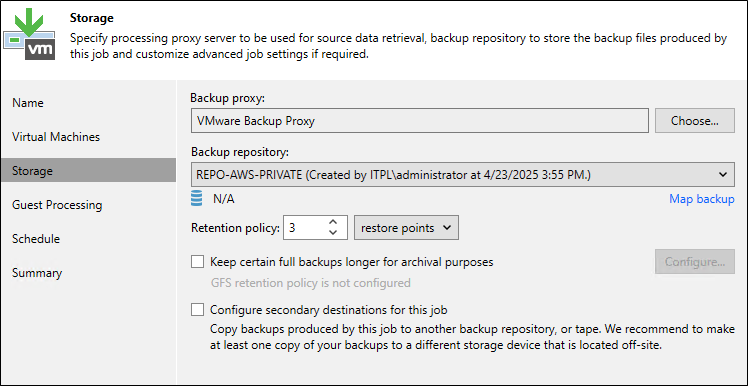
Task: Click the Backup repository dropdown arrow
Action: [x=722, y=175]
